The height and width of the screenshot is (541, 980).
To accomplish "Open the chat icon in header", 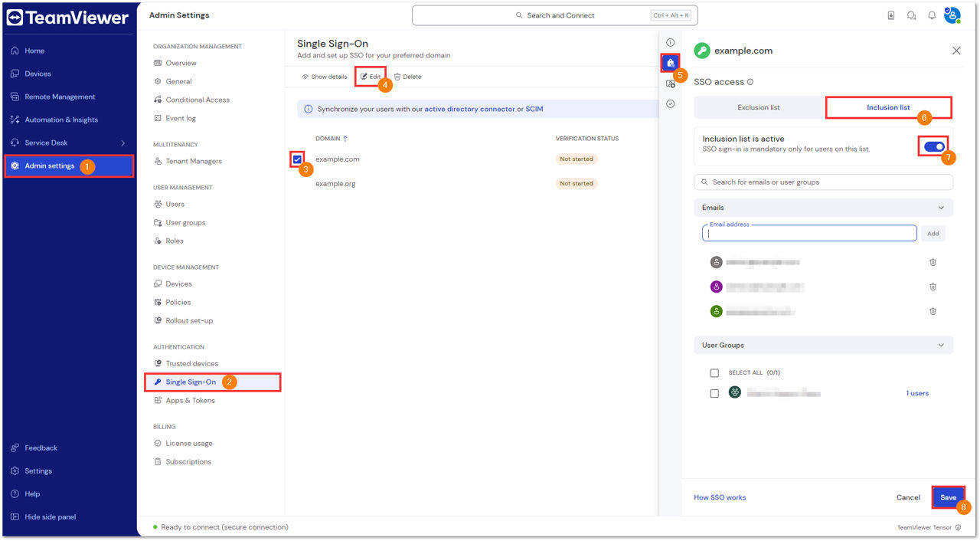I will tap(911, 15).
